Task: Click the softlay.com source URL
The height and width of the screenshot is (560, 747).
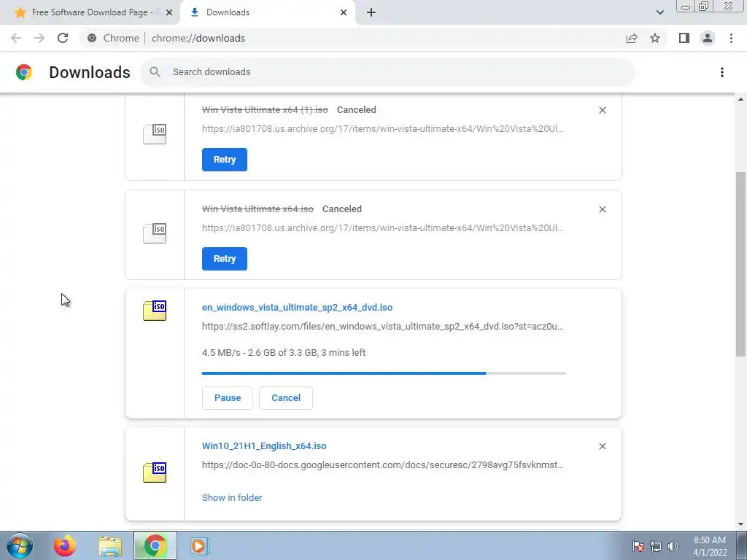Action: coord(382,327)
